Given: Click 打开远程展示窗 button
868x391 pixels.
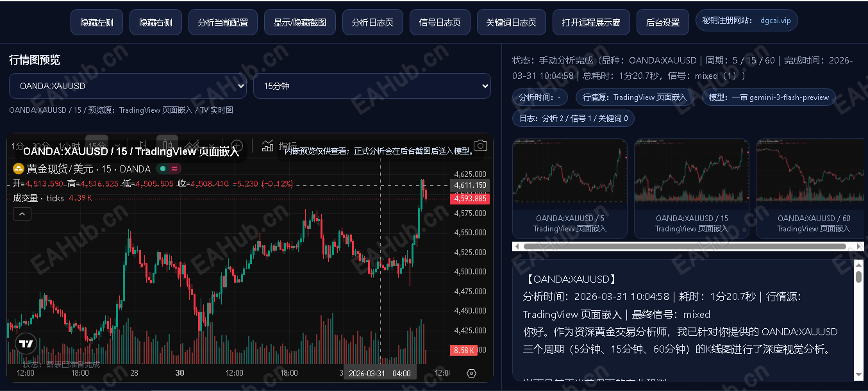Looking at the screenshot, I should click(591, 22).
